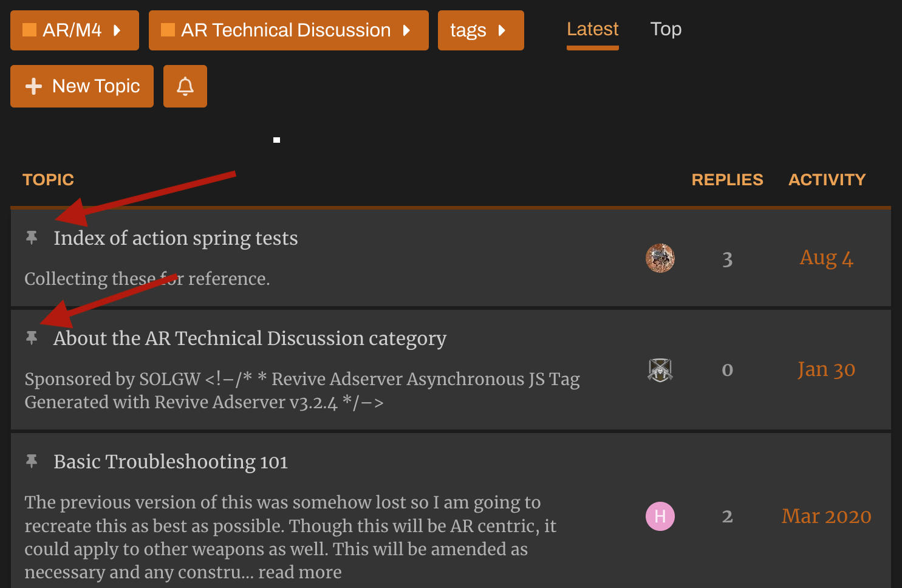The image size is (902, 588).
Task: Sort topics by Activity column header
Action: tap(827, 180)
